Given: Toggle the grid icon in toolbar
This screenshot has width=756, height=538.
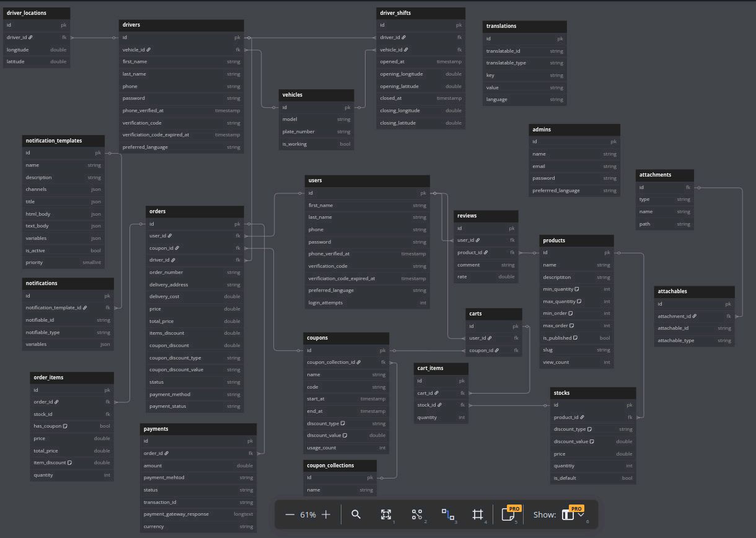Looking at the screenshot, I should pyautogui.click(x=478, y=514).
